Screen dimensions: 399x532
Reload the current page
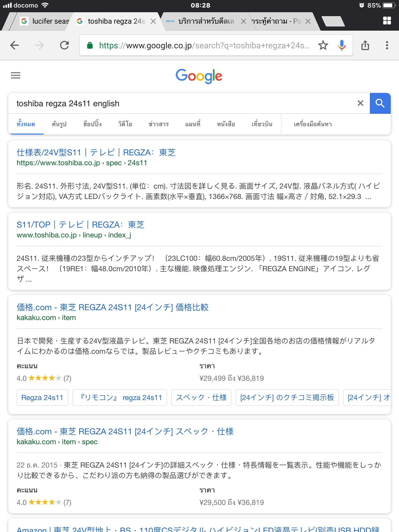pos(64,45)
